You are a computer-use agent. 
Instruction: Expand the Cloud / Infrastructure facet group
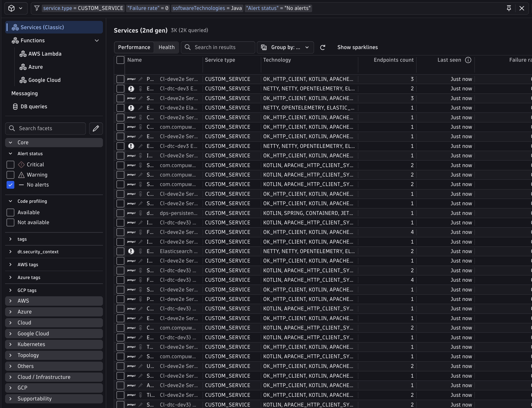coord(54,377)
